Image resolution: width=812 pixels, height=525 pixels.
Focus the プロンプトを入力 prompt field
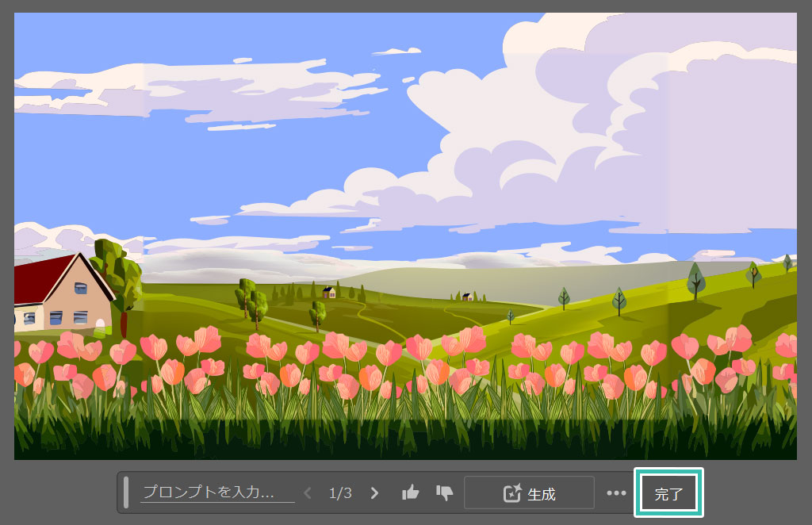[216, 492]
